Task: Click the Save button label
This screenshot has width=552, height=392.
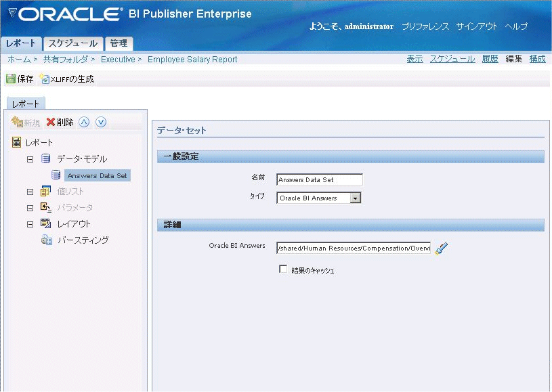Action: pos(25,79)
